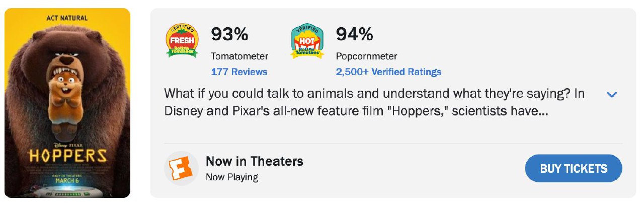Screen dimensions: 644x207
Task: Click the movie synopsis text
Action: click(x=374, y=102)
